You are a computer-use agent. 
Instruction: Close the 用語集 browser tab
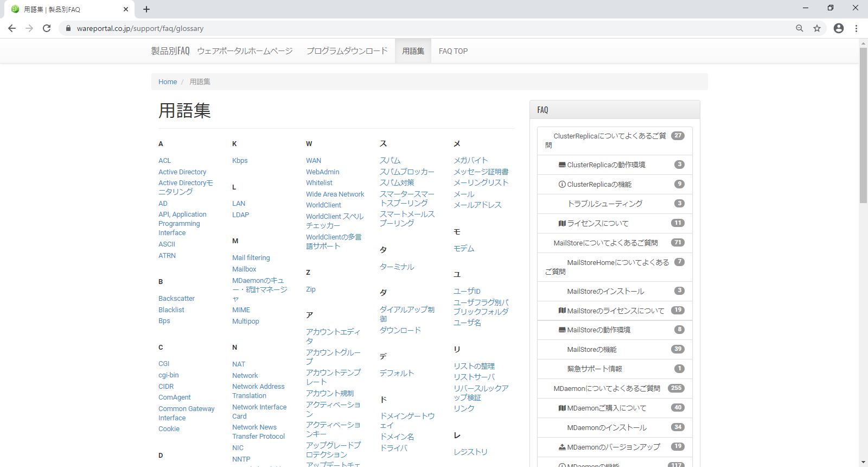pyautogui.click(x=126, y=9)
